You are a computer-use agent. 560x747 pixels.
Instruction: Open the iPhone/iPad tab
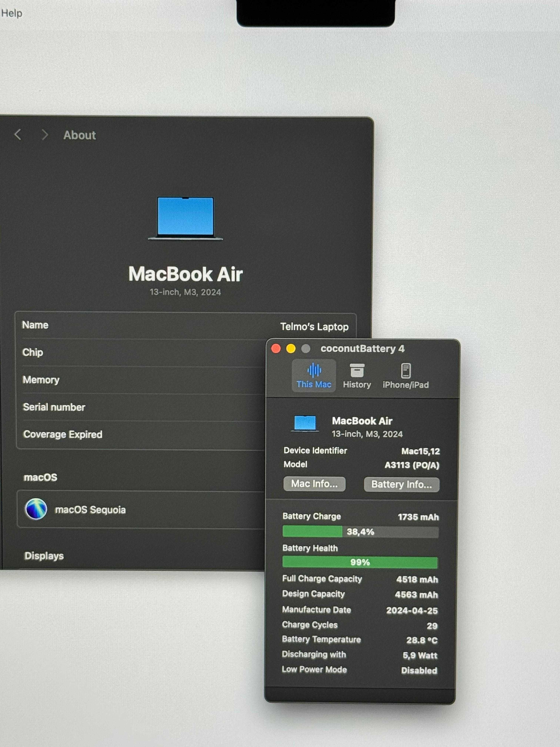pos(405,376)
